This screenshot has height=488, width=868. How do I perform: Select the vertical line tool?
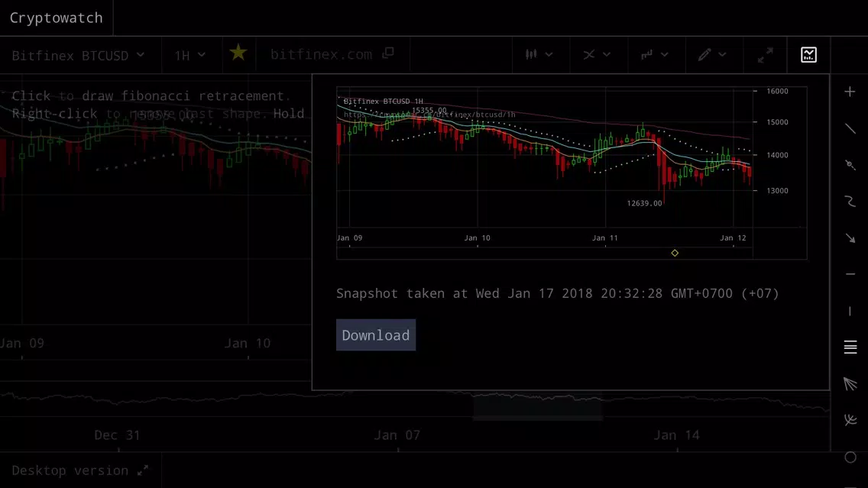pos(850,311)
